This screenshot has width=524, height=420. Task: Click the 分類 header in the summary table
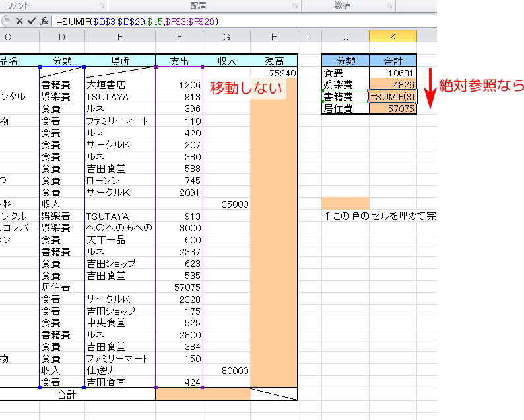[x=346, y=61]
